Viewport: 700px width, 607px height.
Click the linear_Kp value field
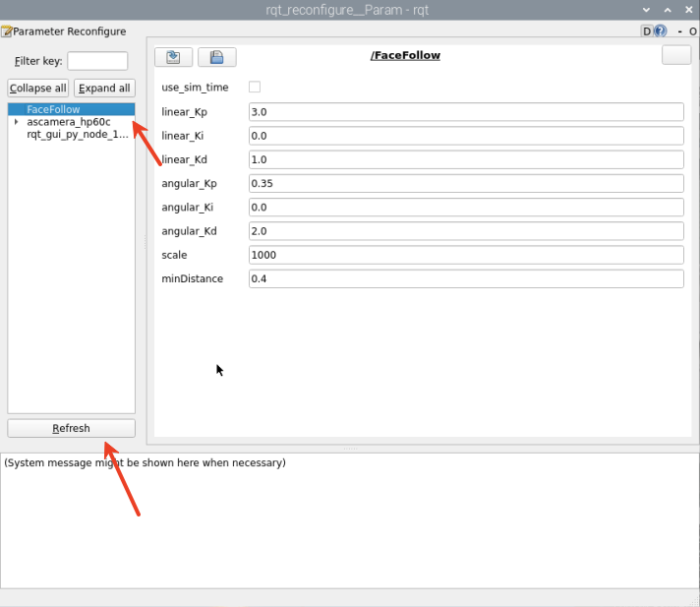click(x=466, y=112)
